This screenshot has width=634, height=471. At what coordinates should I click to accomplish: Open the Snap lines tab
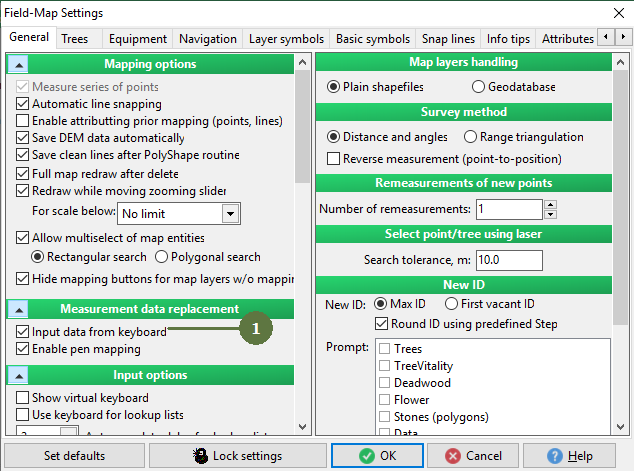pos(448,39)
